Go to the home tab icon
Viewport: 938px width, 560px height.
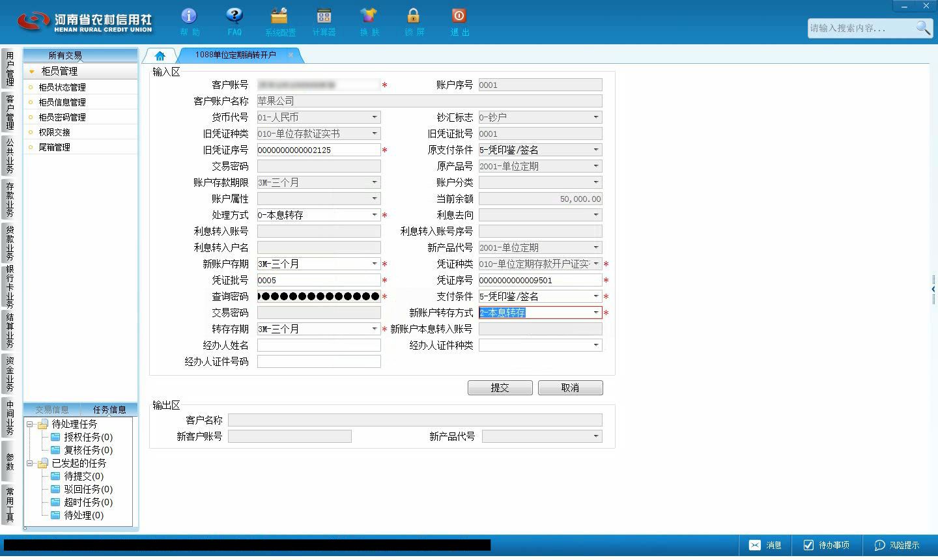[160, 55]
